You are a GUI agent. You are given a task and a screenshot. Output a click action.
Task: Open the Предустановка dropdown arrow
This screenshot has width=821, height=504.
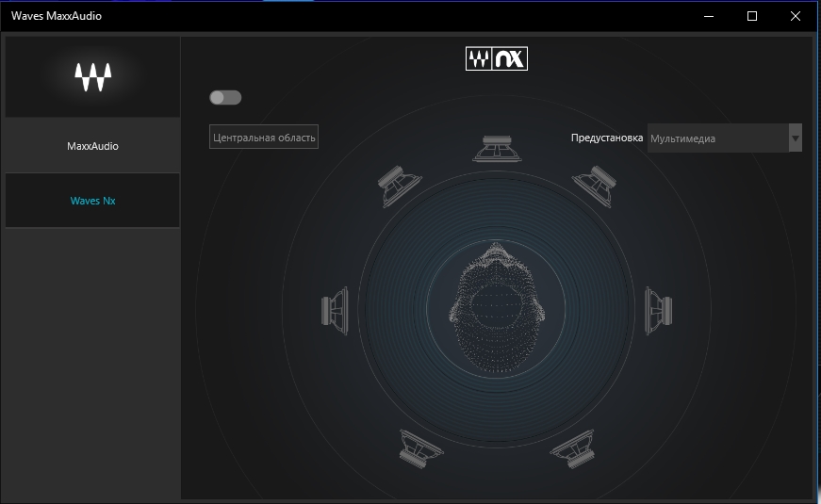point(796,138)
